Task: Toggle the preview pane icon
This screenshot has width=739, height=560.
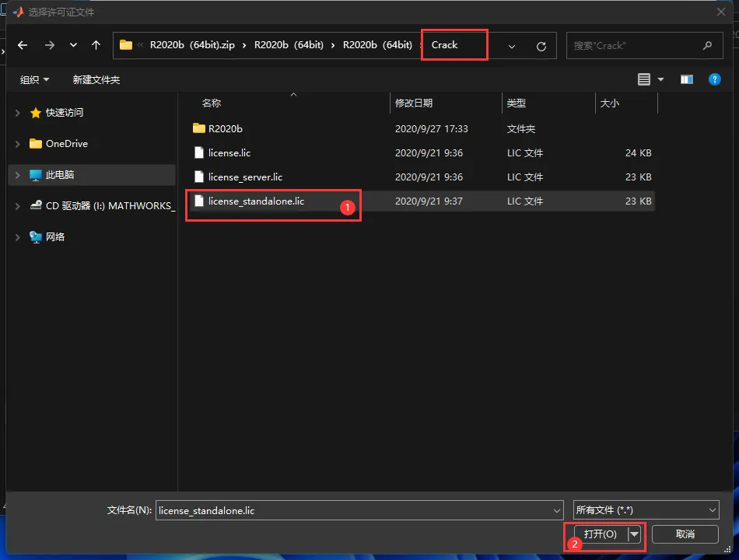Action: (687, 79)
